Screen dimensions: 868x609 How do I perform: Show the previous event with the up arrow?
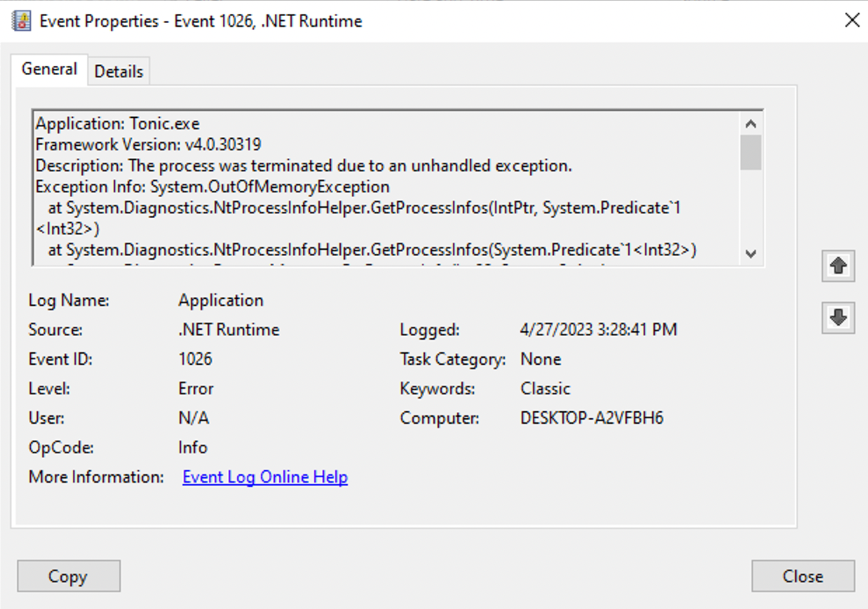click(838, 266)
